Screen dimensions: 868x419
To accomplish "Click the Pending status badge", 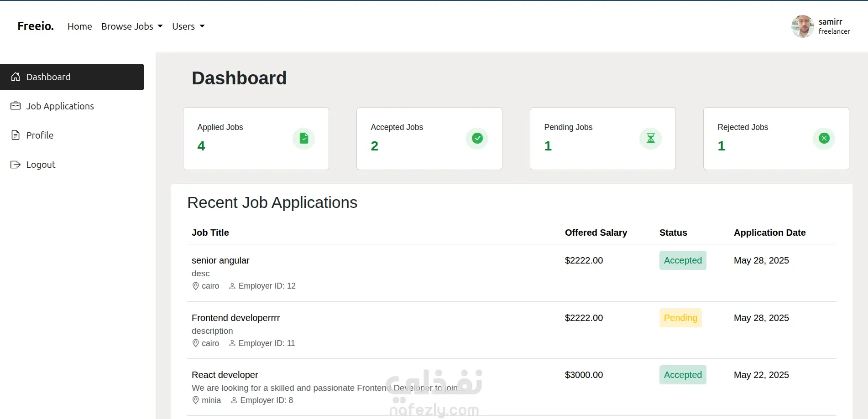I will 680,318.
